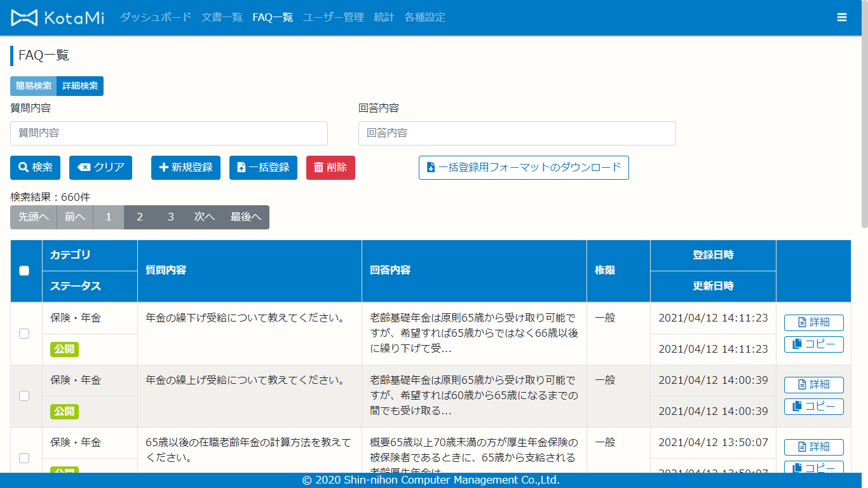Jump to the 最後へ page

point(245,217)
